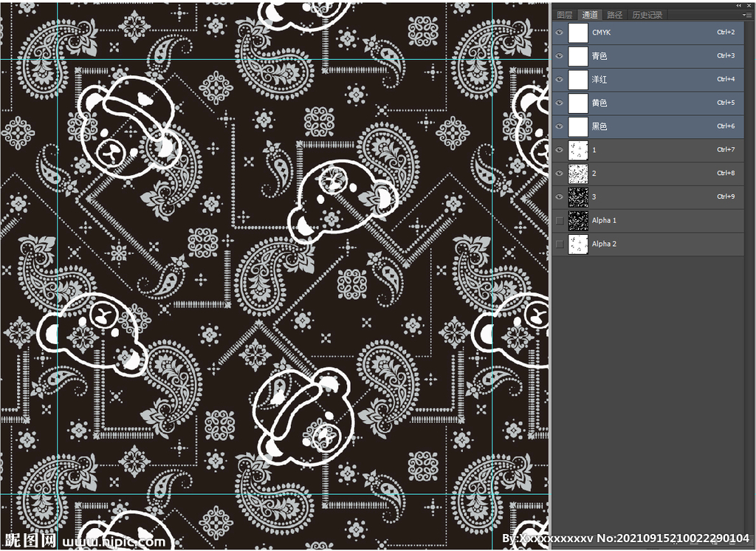Select the channel named 3

[594, 197]
